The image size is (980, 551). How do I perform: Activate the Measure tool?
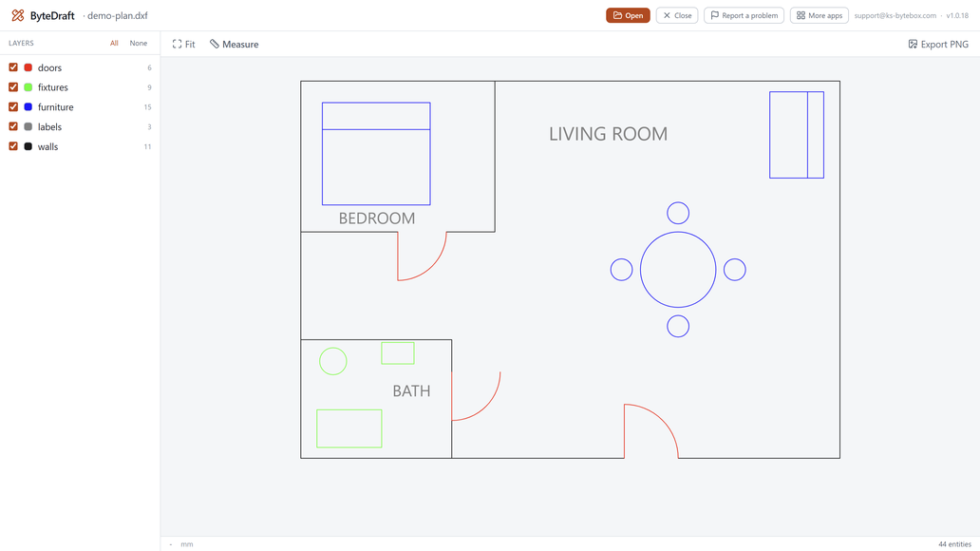pos(234,45)
